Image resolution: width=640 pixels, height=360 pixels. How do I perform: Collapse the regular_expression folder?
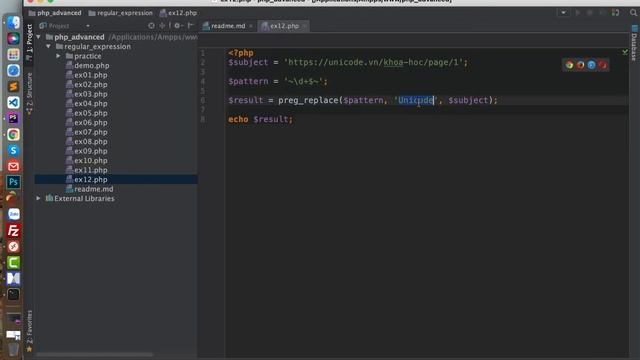coord(48,47)
